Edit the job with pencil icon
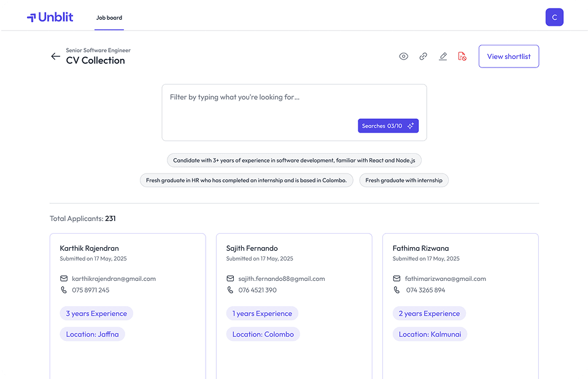Image resolution: width=588 pixels, height=379 pixels. [x=443, y=56]
